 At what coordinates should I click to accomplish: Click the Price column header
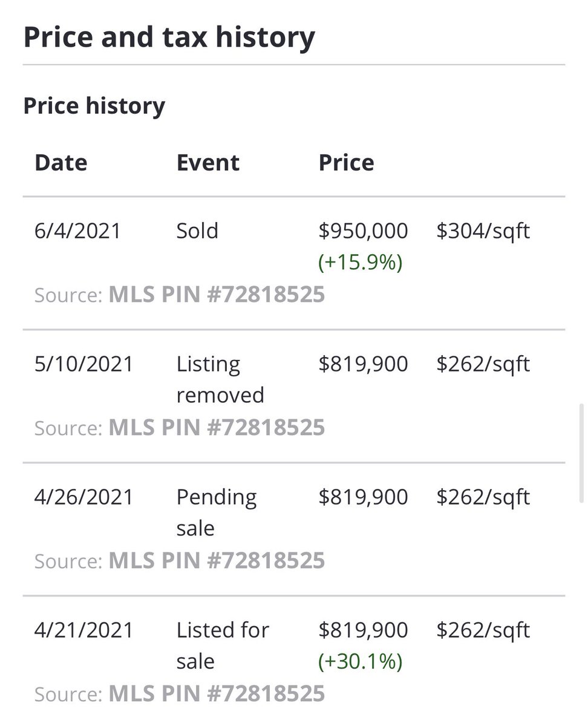point(347,163)
